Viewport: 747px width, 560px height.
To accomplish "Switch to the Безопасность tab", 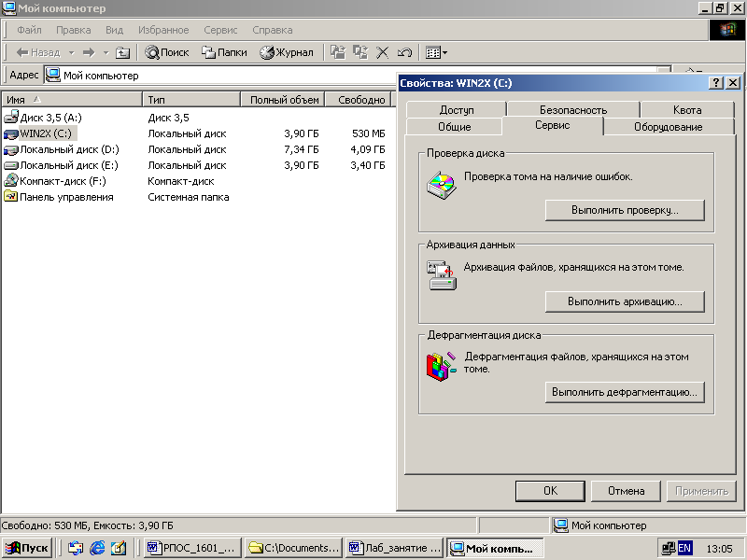I will pos(573,110).
